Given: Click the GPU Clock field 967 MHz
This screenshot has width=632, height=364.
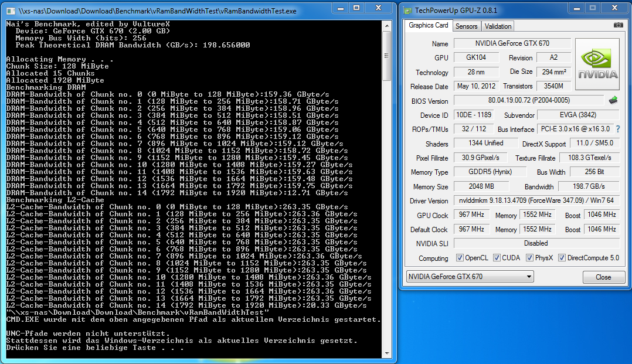Looking at the screenshot, I should pyautogui.click(x=471, y=215).
